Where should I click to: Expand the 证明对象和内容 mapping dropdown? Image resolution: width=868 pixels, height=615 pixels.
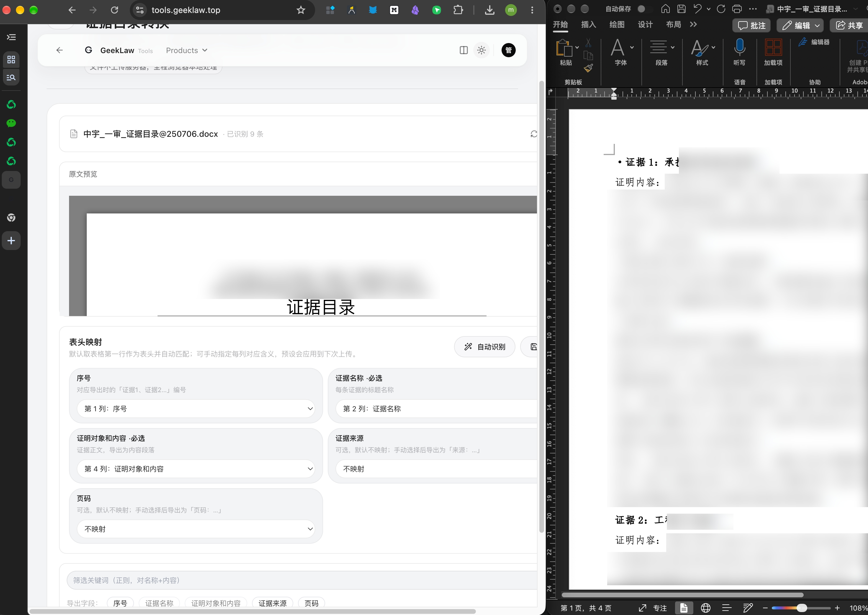click(x=196, y=469)
